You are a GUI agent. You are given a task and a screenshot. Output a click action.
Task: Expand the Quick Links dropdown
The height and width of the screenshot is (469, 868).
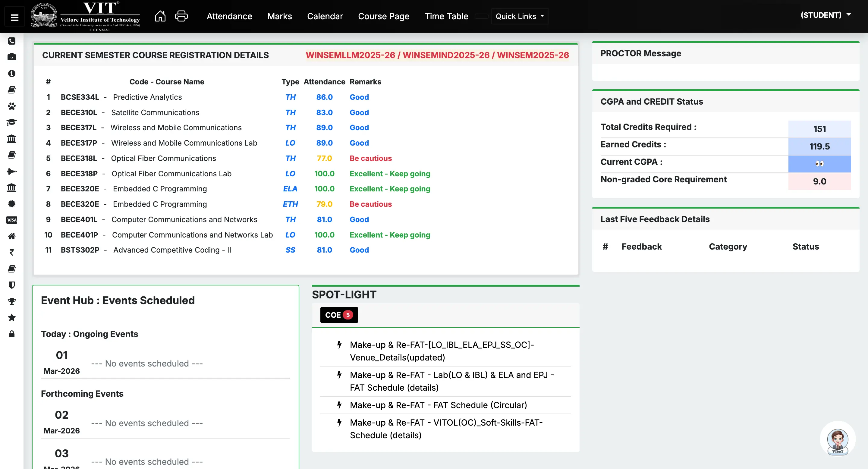pos(519,16)
